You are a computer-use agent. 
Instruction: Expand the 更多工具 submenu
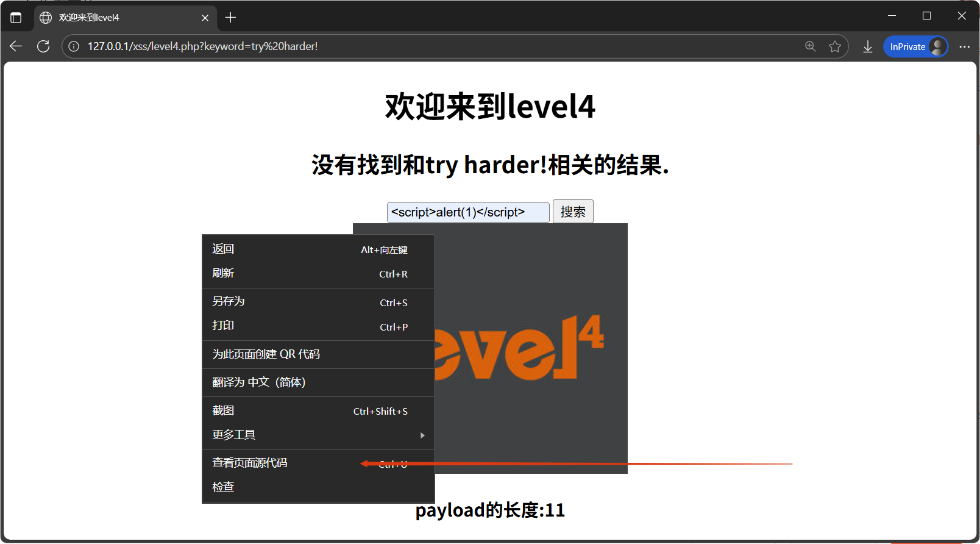pos(318,435)
